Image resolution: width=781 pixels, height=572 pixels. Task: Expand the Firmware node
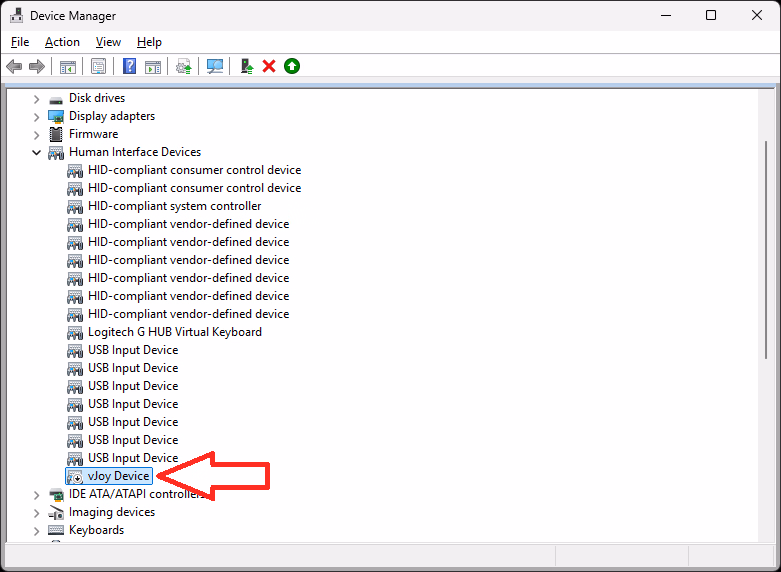[x=36, y=135]
